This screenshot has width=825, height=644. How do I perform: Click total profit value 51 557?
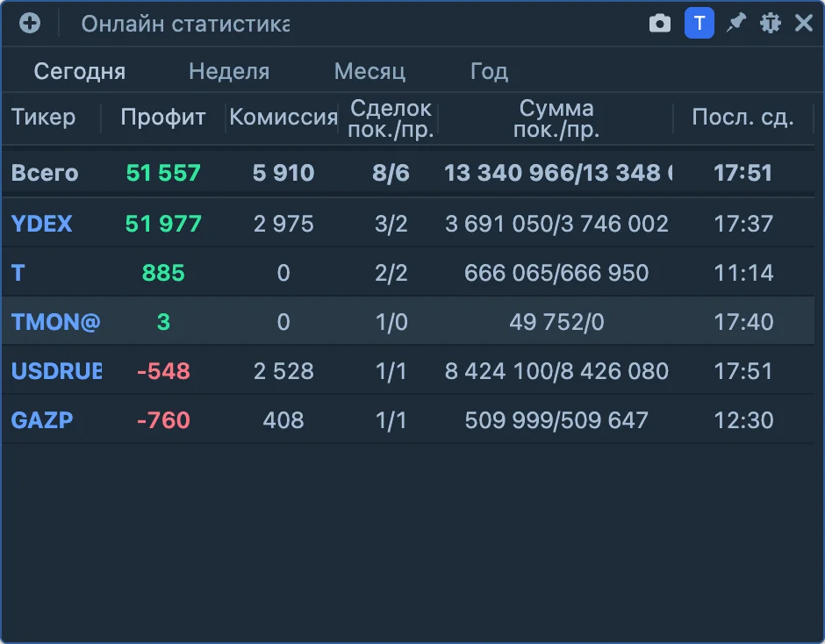point(163,173)
